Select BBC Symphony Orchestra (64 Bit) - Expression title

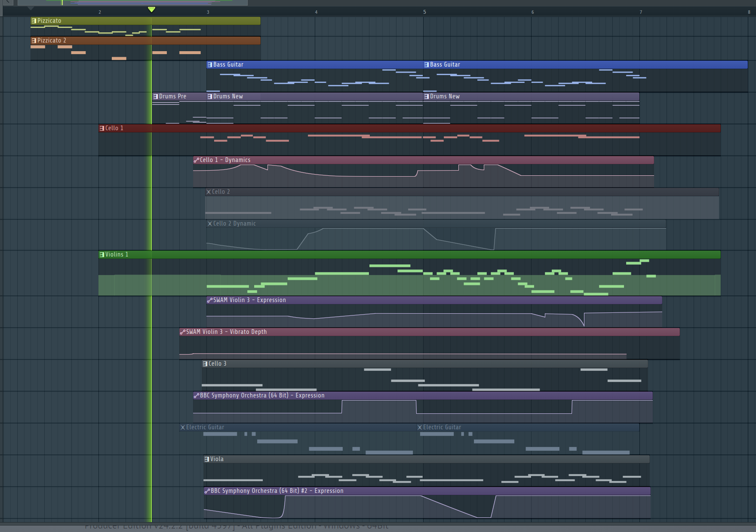click(262, 395)
